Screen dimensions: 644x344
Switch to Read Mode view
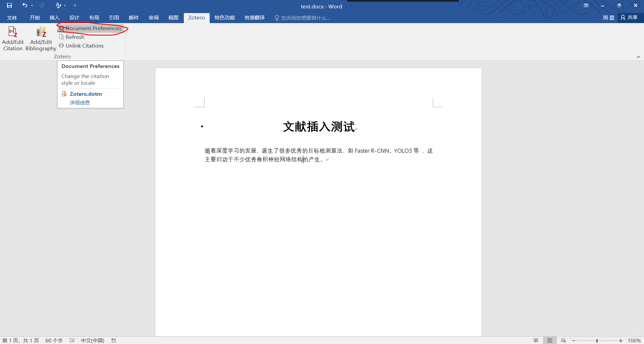[536, 340]
